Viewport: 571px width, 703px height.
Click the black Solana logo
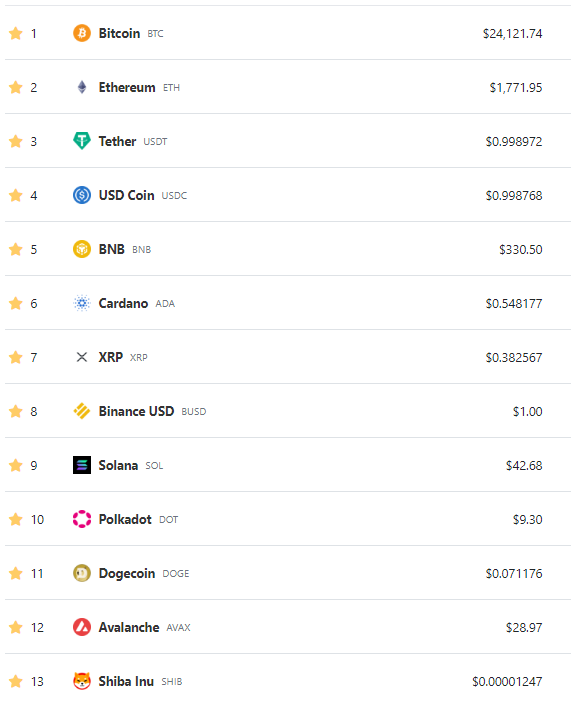[82, 465]
